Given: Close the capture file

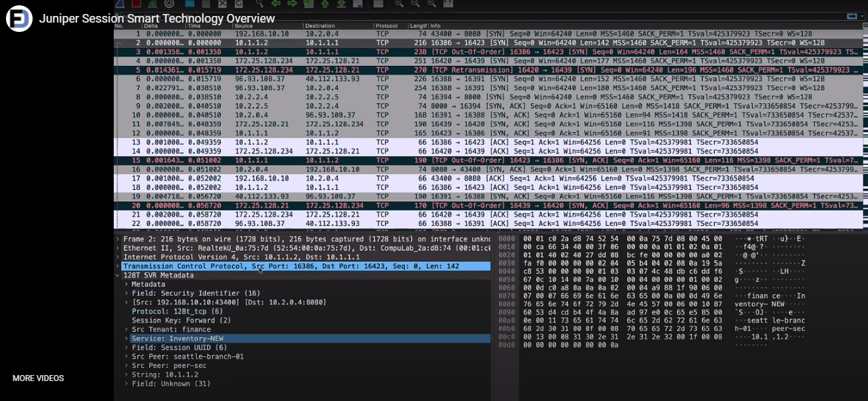Looking at the screenshot, I should 221,4.
